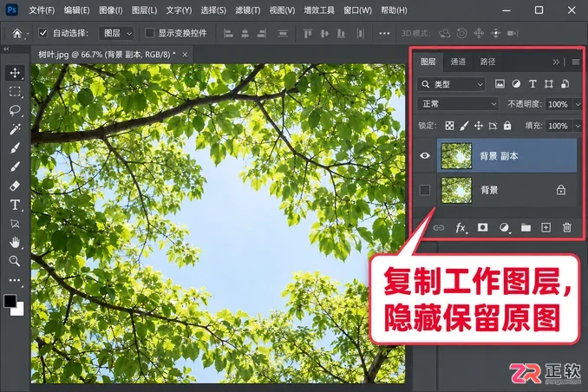Open the more align options ellipsis
This screenshot has width=588, height=392.
[x=384, y=33]
